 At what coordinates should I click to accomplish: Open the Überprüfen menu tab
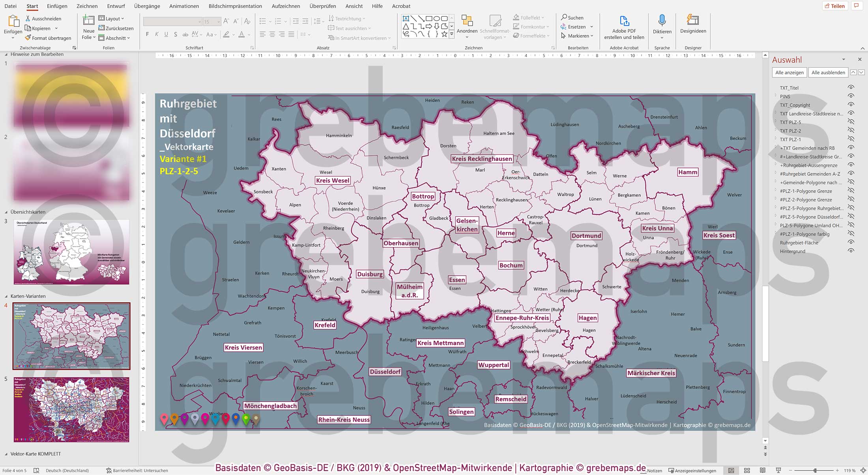[x=323, y=6]
